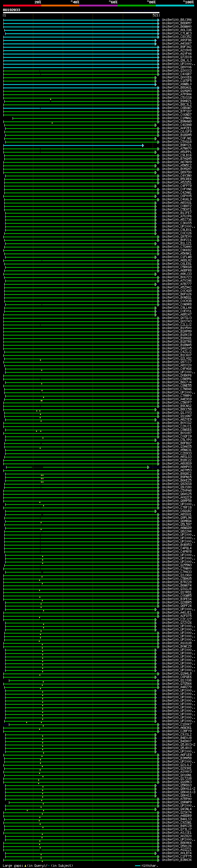197x868 pixels.
Task: Select hit label UniRef100_C9LBI6
Action: 177,155
